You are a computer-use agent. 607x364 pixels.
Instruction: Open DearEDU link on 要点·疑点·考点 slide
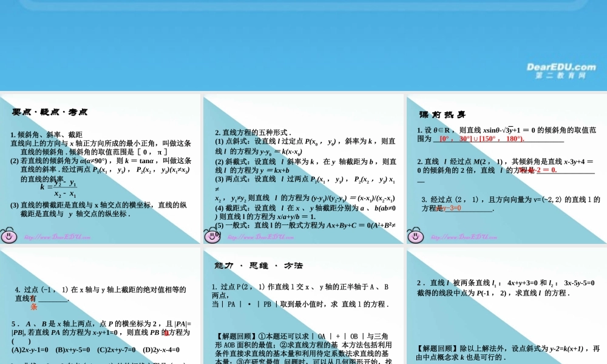coord(57,237)
